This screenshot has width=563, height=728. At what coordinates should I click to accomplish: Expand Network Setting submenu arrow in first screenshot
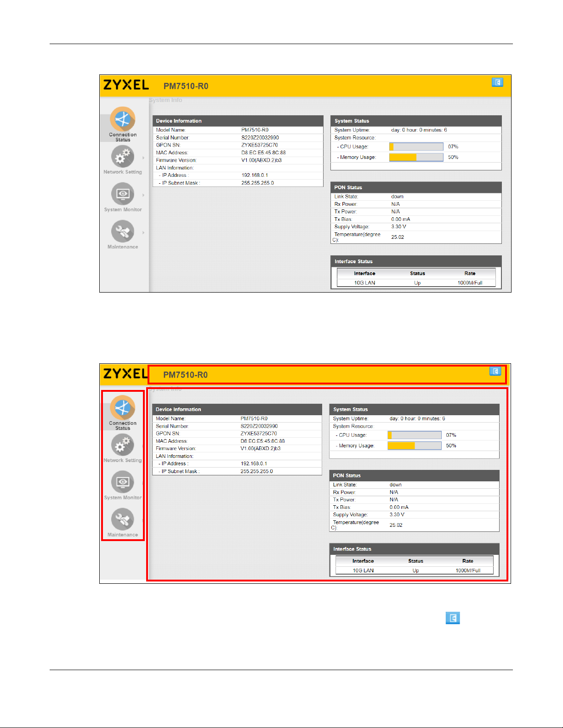tap(143, 158)
